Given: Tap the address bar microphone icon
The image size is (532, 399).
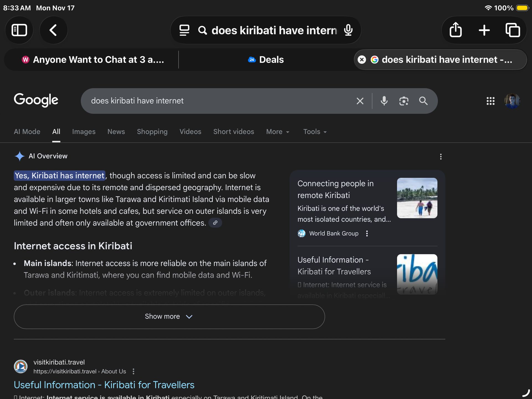Looking at the screenshot, I should pyautogui.click(x=348, y=30).
